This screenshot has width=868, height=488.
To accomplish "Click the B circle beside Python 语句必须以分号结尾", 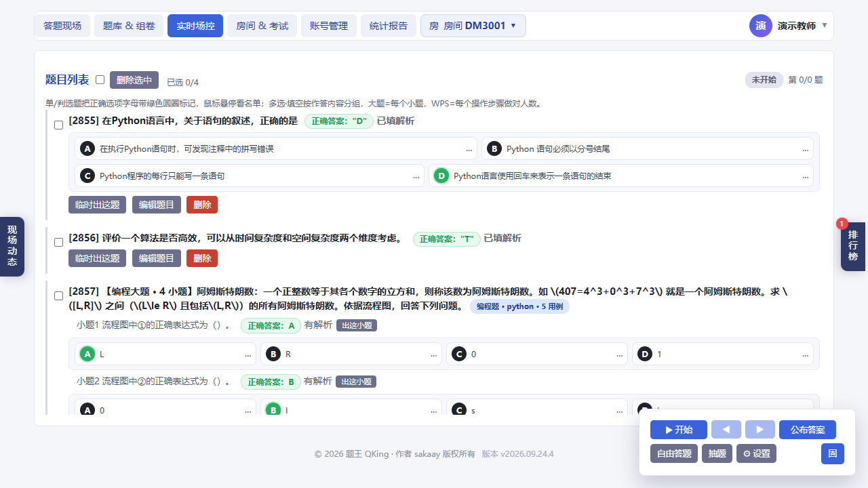I will (x=494, y=148).
